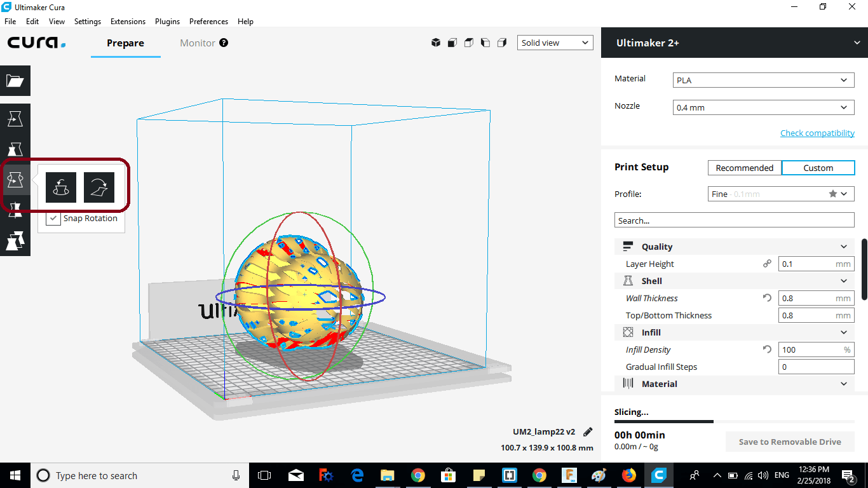
Task: Switch camera to front view cube
Action: tap(452, 43)
